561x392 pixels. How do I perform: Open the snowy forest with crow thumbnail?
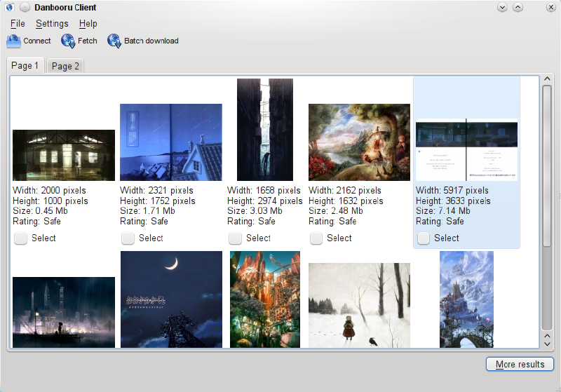click(x=359, y=306)
